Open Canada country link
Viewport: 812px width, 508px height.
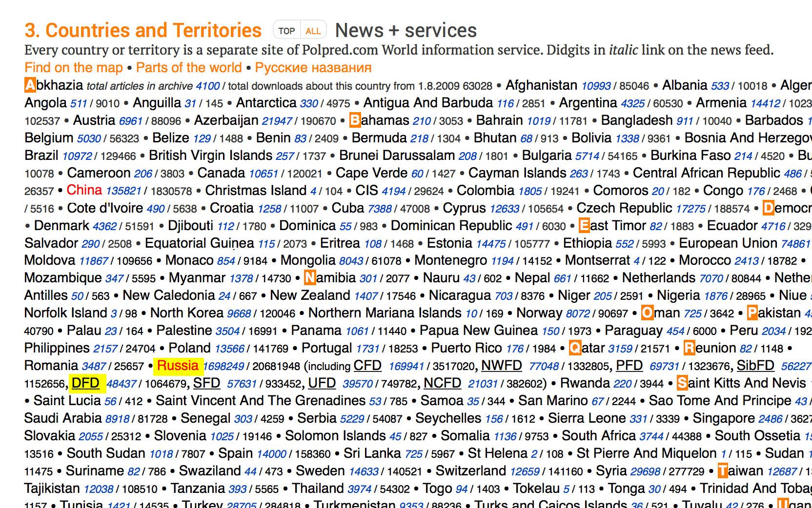click(221, 173)
